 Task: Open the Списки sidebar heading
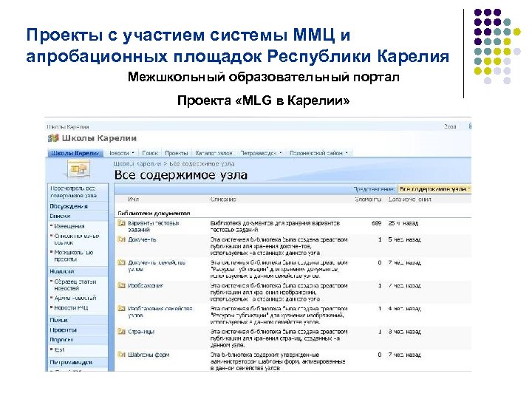point(60,216)
